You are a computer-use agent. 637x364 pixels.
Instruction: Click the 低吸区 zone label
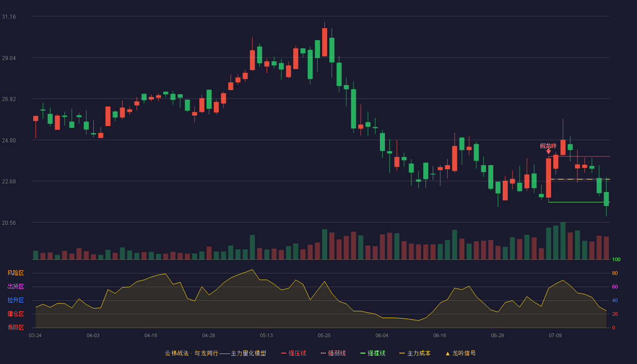coord(15,327)
